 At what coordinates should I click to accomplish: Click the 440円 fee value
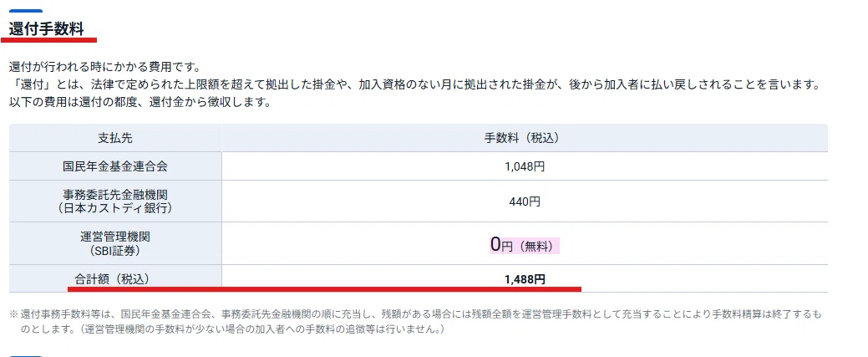point(525,201)
